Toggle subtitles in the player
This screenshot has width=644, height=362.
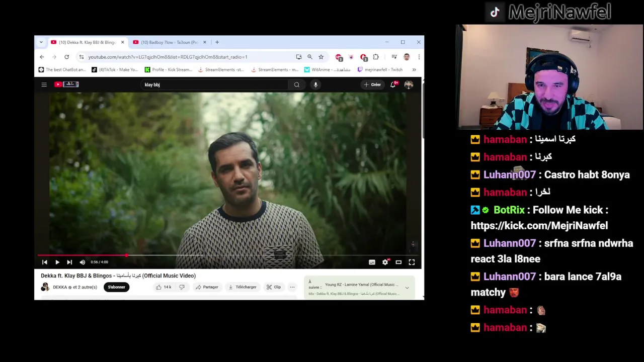click(x=372, y=262)
